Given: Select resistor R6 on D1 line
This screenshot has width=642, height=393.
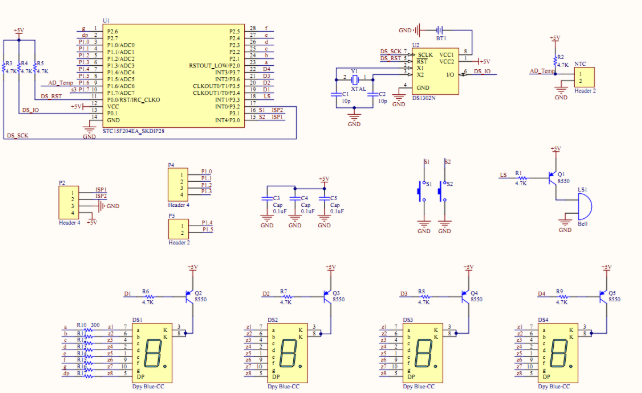Looking at the screenshot, I should pos(149,296).
